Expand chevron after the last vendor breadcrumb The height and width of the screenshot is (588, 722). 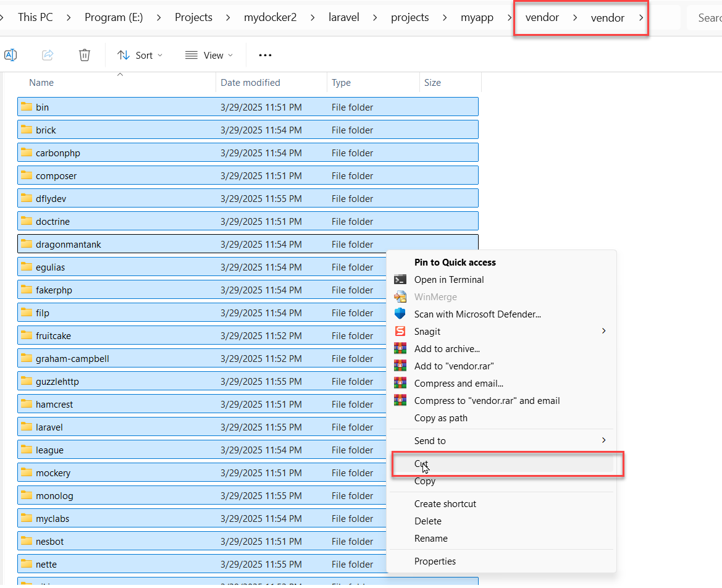641,17
